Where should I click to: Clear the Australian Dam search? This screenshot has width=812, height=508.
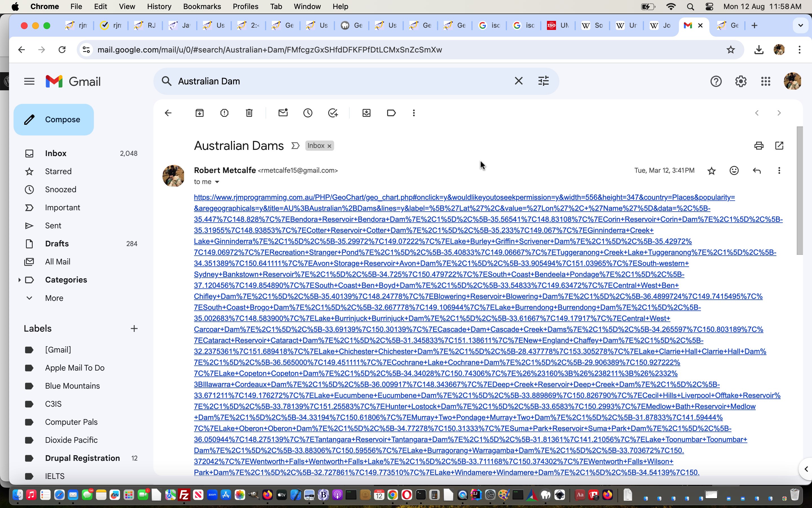519,81
